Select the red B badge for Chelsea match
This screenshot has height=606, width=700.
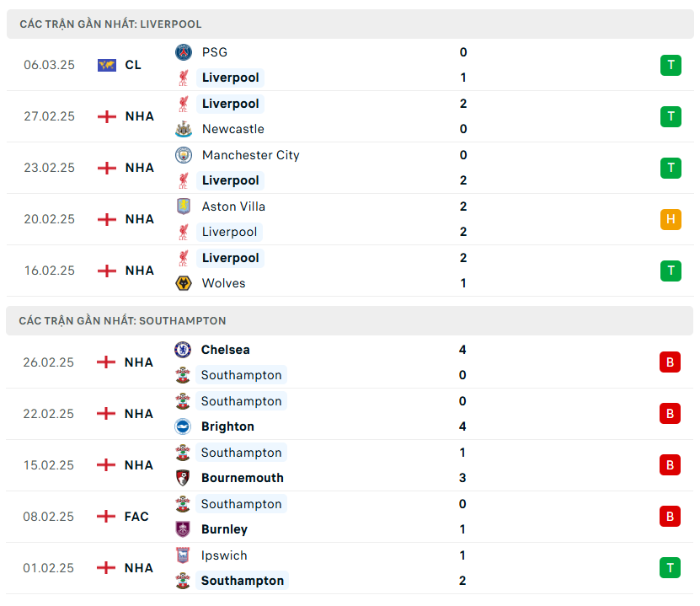pos(670,362)
